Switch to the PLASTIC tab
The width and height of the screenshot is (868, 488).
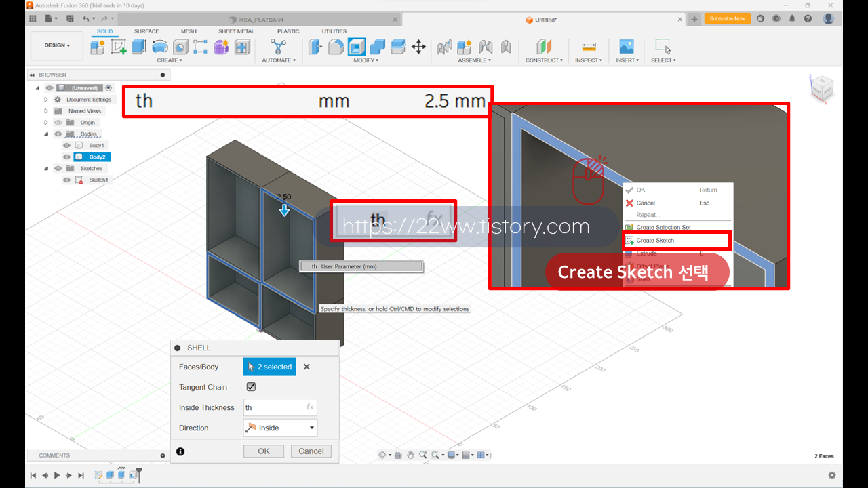pyautogui.click(x=288, y=31)
